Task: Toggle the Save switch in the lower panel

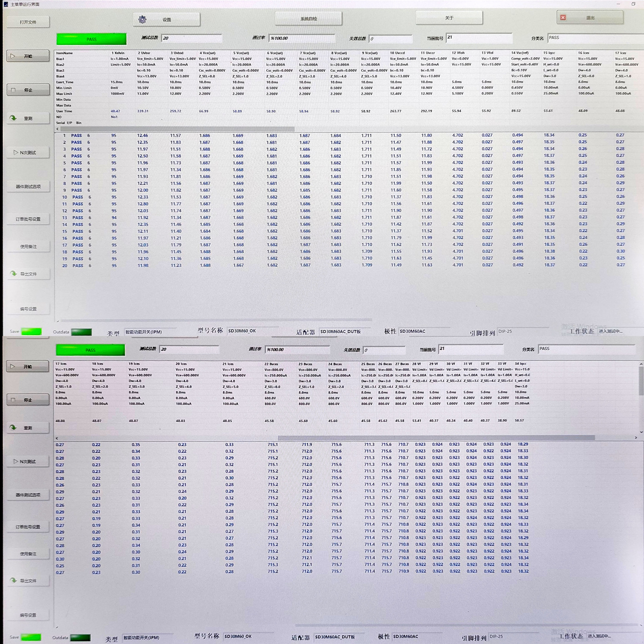Action: (x=32, y=637)
